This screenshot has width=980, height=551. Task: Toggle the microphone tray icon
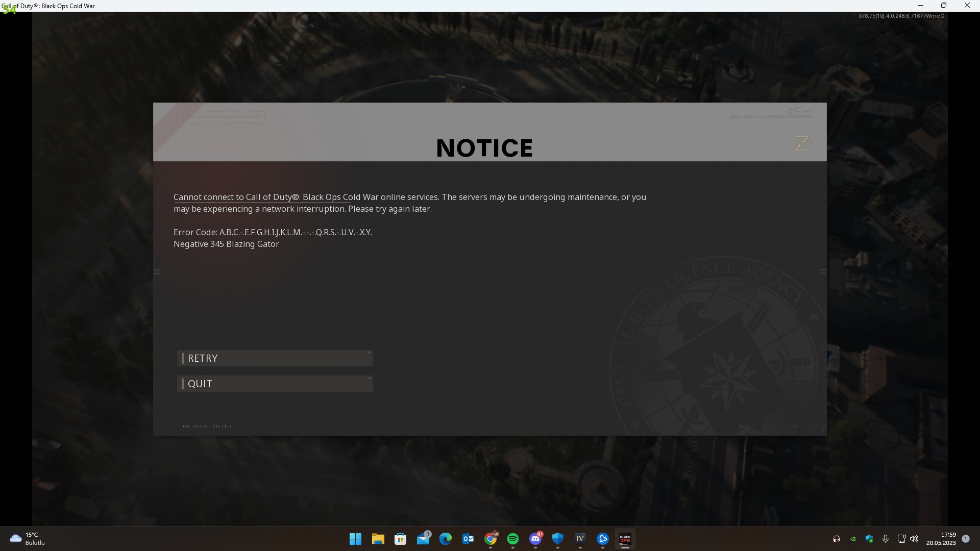(886, 539)
